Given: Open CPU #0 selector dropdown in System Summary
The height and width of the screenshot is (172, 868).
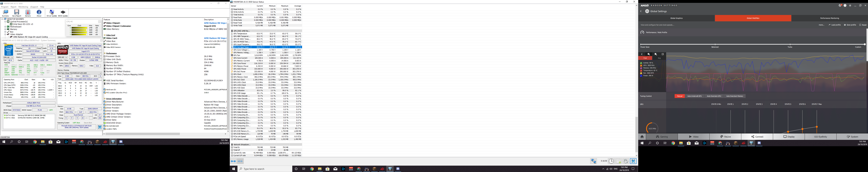Looking at the screenshot, I should tap(8, 57).
